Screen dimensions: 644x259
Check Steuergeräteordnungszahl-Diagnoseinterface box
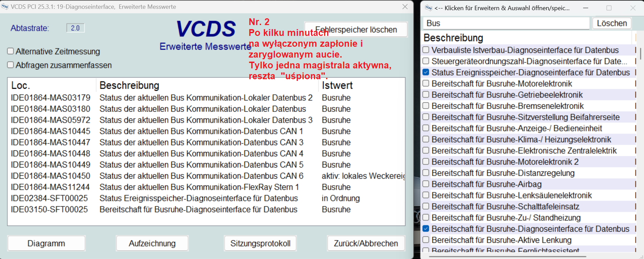[x=426, y=61]
